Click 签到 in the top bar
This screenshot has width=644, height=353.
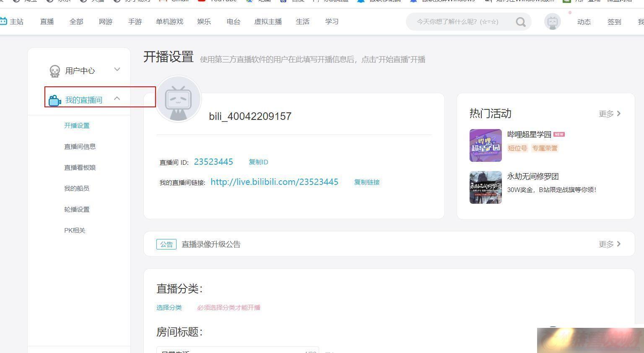pyautogui.click(x=614, y=22)
